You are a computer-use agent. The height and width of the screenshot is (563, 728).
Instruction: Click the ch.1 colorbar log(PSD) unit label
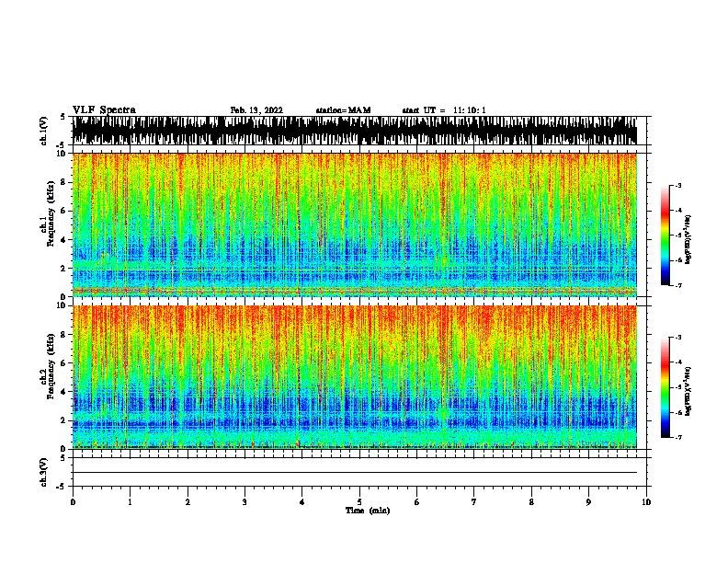click(x=688, y=240)
